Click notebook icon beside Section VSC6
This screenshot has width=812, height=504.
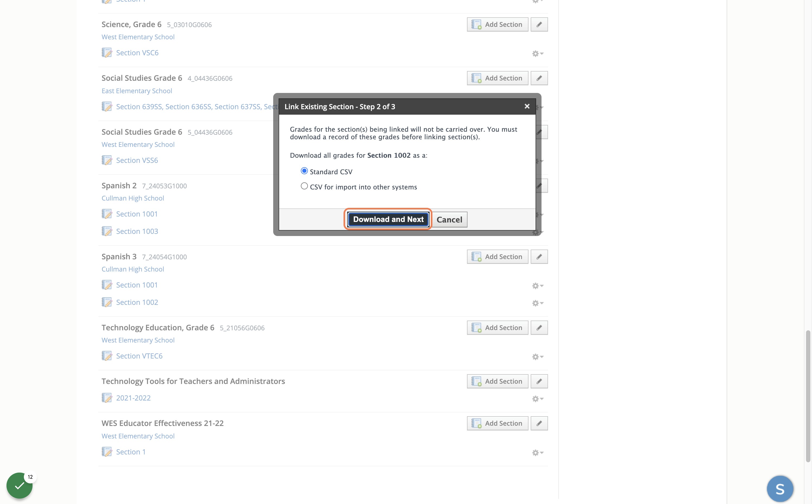click(x=107, y=53)
